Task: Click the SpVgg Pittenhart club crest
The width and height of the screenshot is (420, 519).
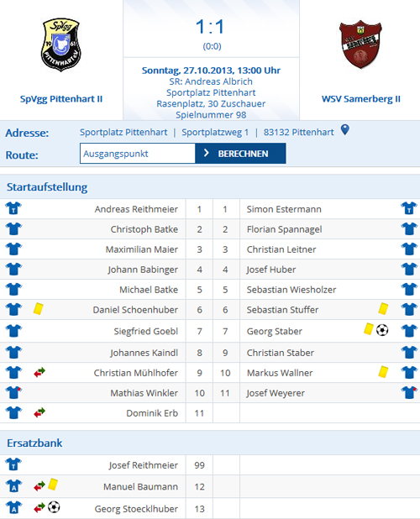Action: [x=60, y=45]
